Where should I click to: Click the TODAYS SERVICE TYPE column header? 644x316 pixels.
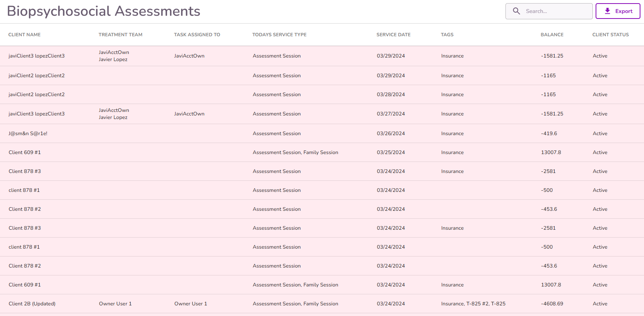tap(279, 35)
